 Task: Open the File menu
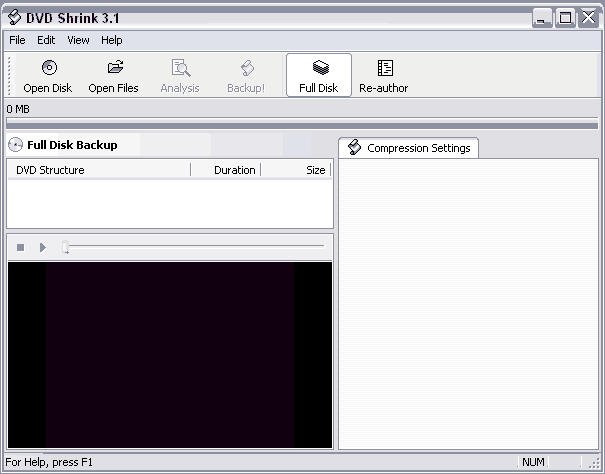tap(17, 40)
